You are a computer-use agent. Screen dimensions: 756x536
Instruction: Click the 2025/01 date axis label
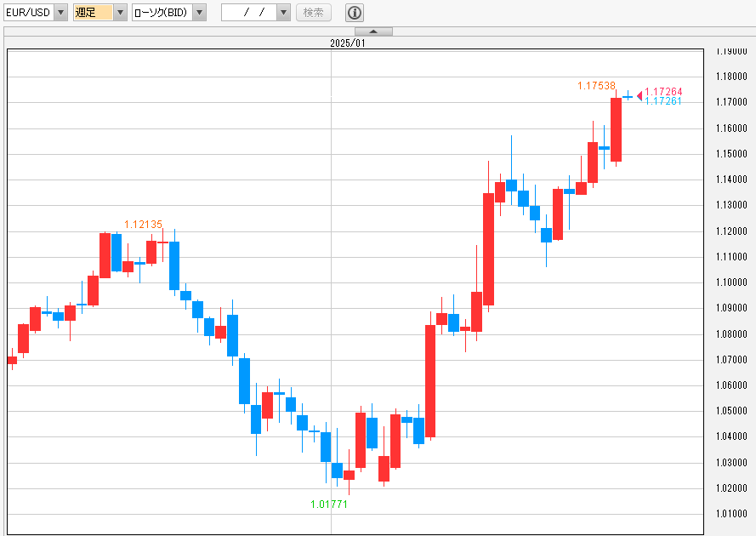(348, 43)
